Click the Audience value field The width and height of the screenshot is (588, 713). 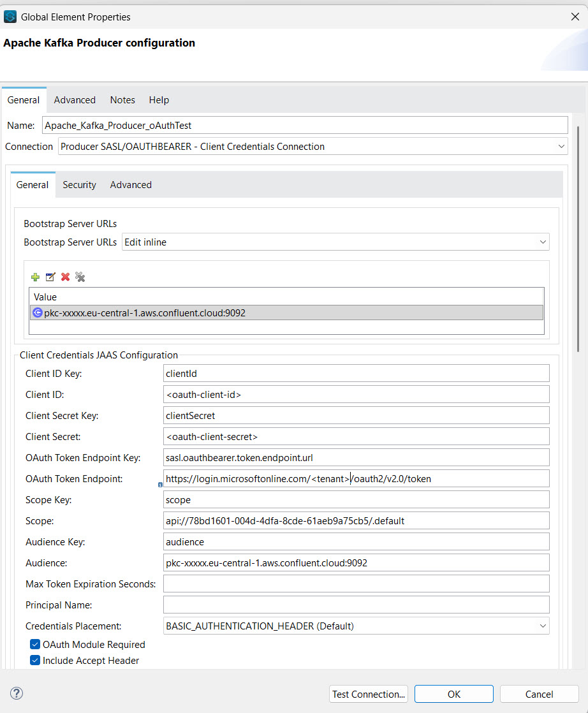(356, 563)
